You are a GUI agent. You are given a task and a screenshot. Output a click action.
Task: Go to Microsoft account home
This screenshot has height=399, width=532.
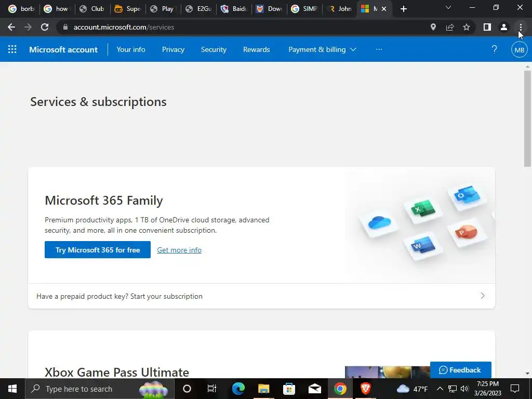coord(63,49)
